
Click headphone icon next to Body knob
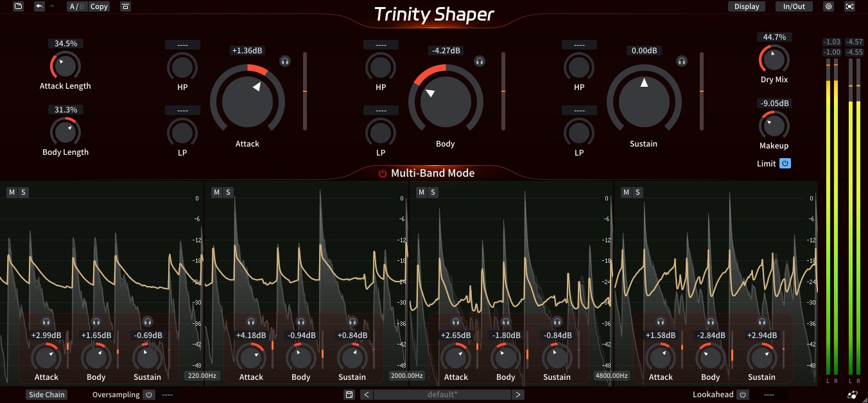(479, 61)
